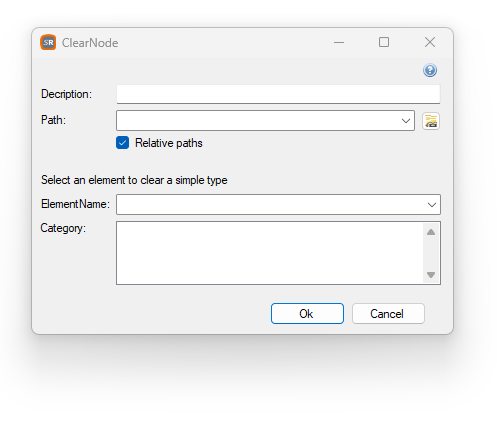
Task: Expand the Path dropdown arrow
Action: pos(406,121)
